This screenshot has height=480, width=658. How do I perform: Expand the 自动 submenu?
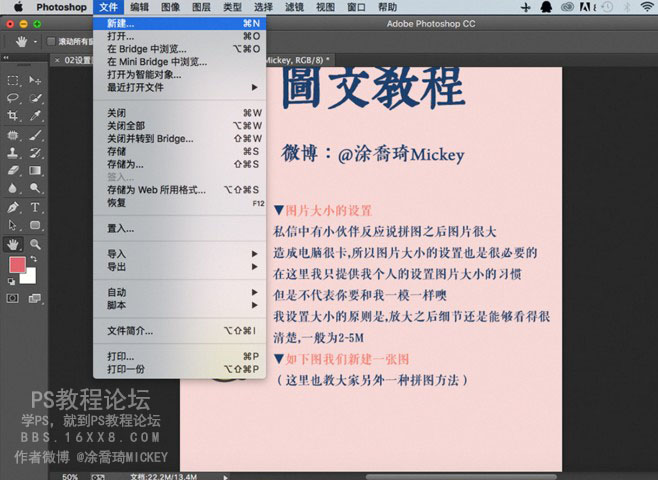(x=254, y=292)
